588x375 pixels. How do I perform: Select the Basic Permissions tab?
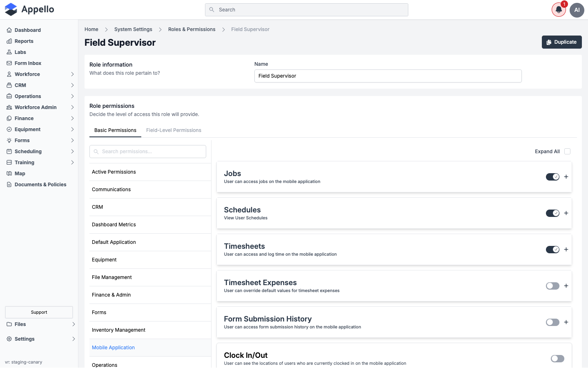(115, 130)
